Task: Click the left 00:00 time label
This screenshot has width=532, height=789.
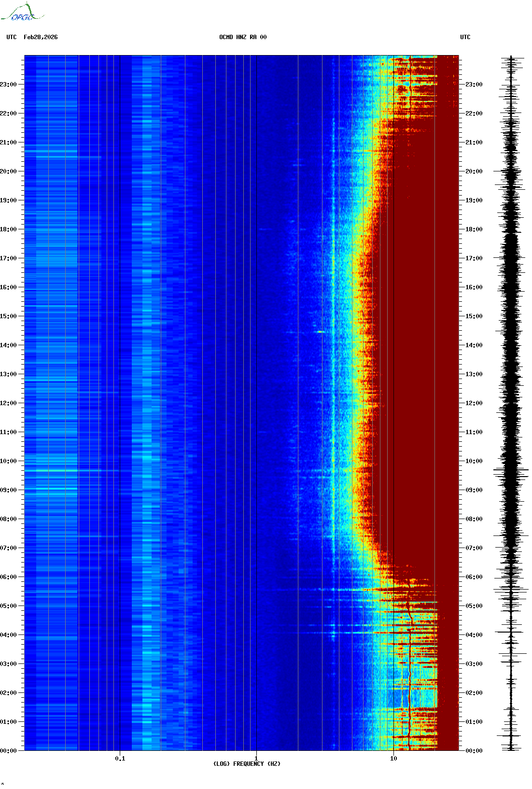Action: click(x=8, y=751)
